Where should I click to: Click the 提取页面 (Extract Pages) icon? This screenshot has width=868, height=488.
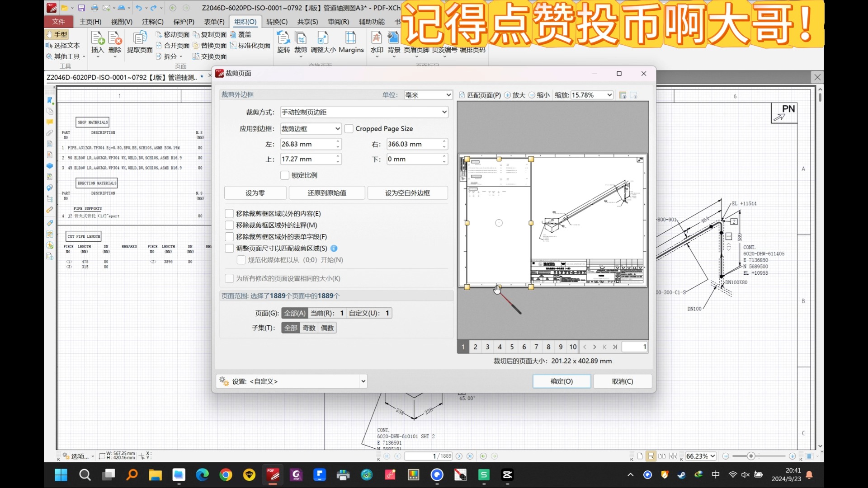[140, 43]
